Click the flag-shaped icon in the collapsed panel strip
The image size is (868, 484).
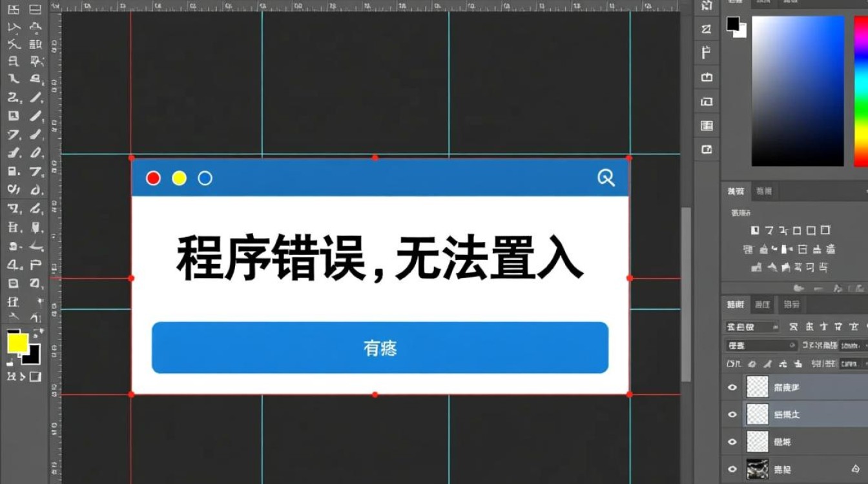(707, 53)
